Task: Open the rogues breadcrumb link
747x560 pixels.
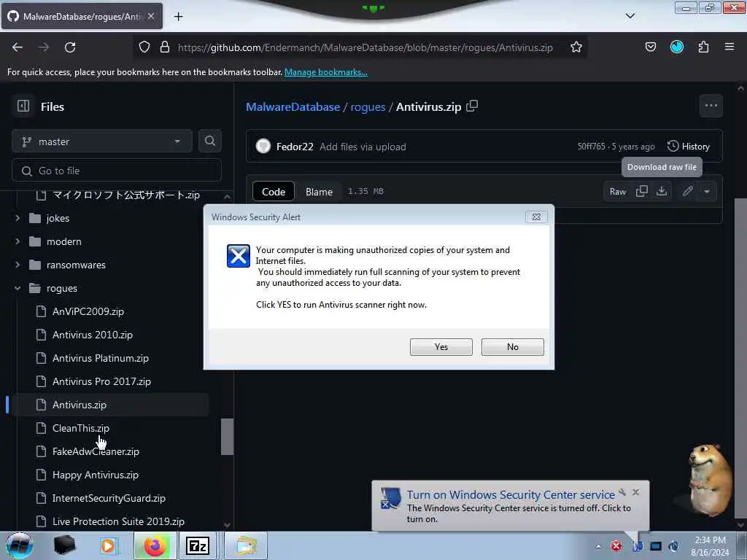Action: tap(368, 106)
